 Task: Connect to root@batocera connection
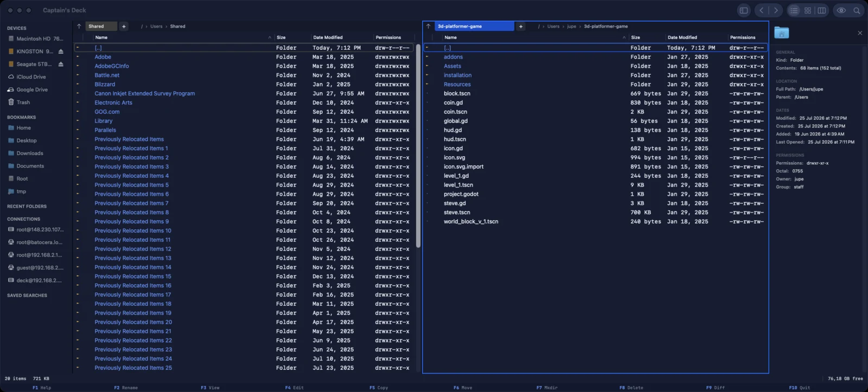tap(36, 242)
